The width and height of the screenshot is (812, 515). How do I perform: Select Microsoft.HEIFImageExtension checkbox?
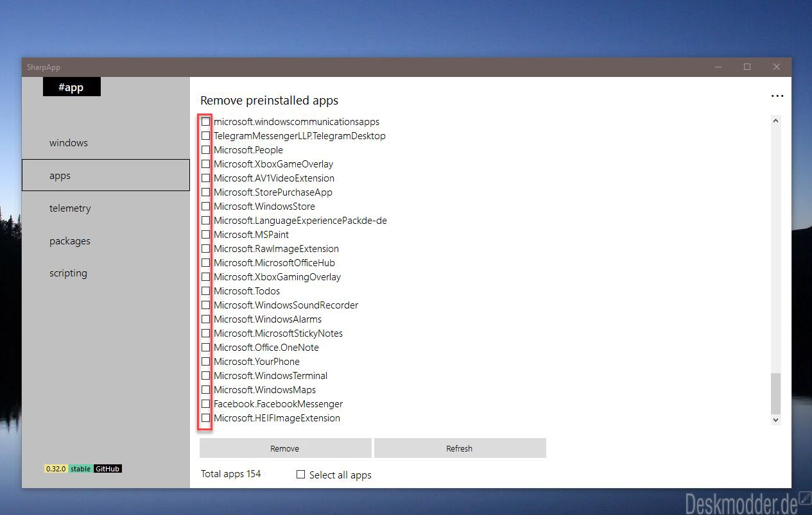point(205,418)
